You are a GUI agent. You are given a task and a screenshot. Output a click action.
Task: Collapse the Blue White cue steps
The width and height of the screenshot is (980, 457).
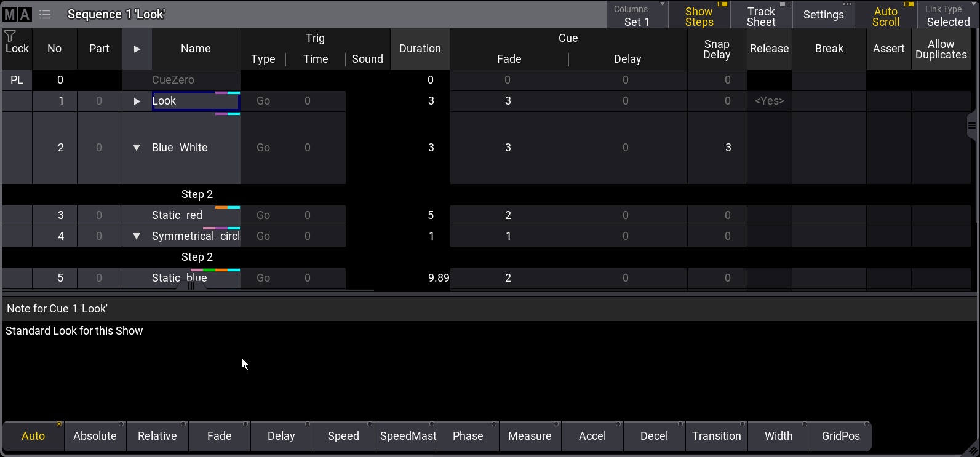click(x=137, y=148)
